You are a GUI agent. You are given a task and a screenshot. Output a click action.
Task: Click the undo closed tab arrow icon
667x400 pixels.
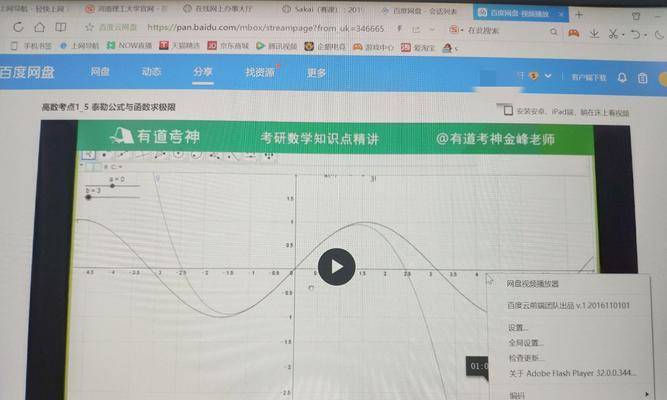pos(636,34)
